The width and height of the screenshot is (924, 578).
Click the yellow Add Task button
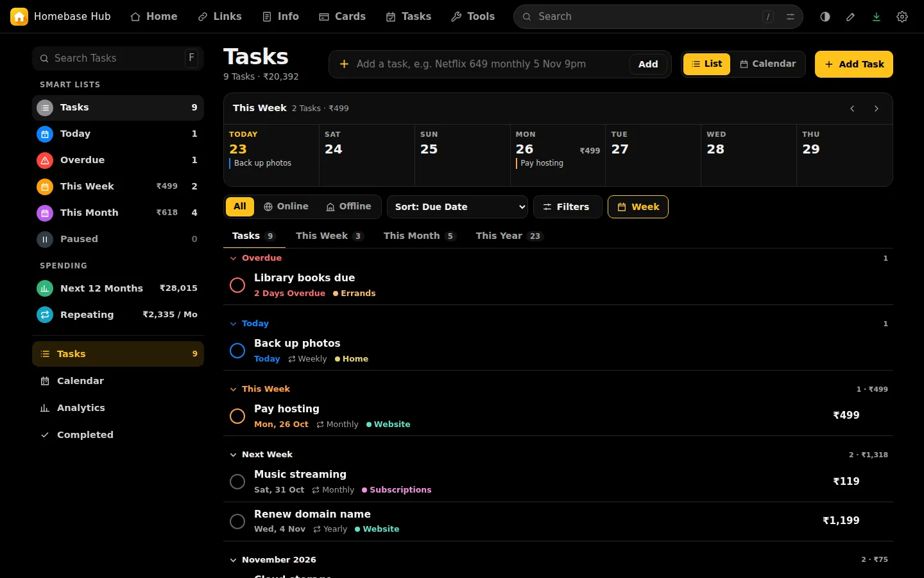(854, 64)
